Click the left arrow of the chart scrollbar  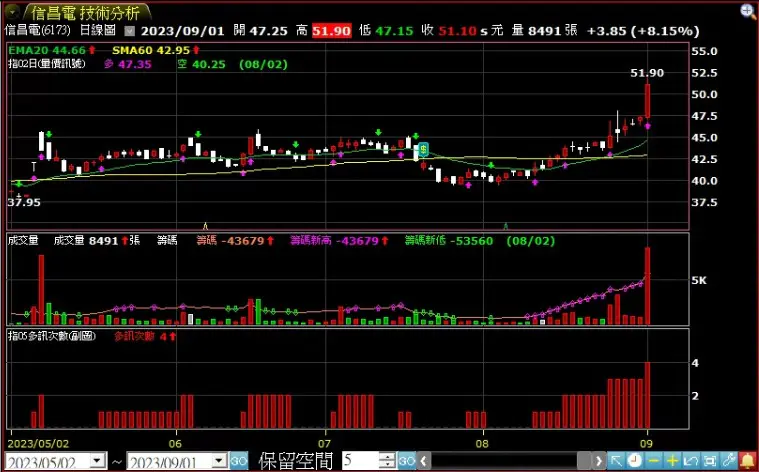[424, 460]
